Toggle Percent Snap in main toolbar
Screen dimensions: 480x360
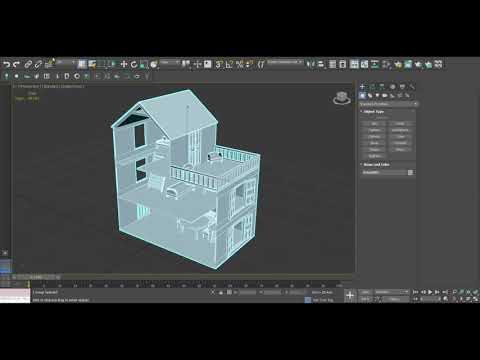tap(239, 64)
